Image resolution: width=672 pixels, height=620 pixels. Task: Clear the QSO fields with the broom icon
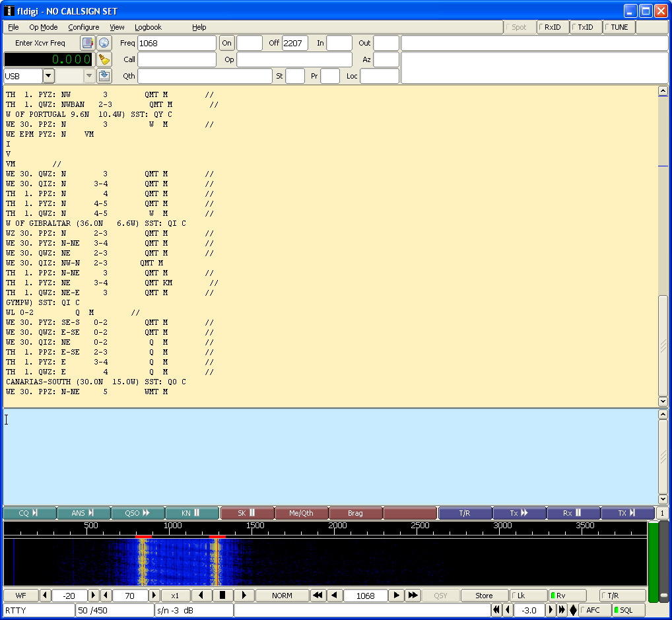(104, 59)
